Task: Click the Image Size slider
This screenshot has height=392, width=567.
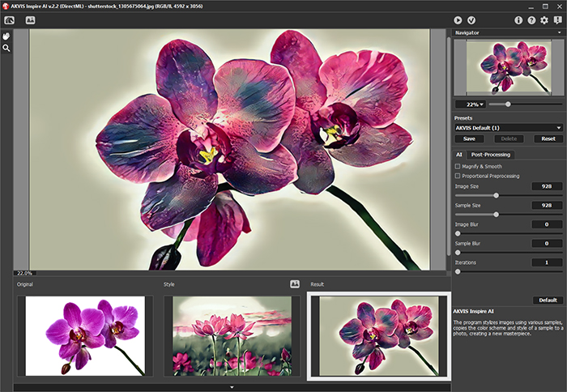Action: tap(496, 195)
